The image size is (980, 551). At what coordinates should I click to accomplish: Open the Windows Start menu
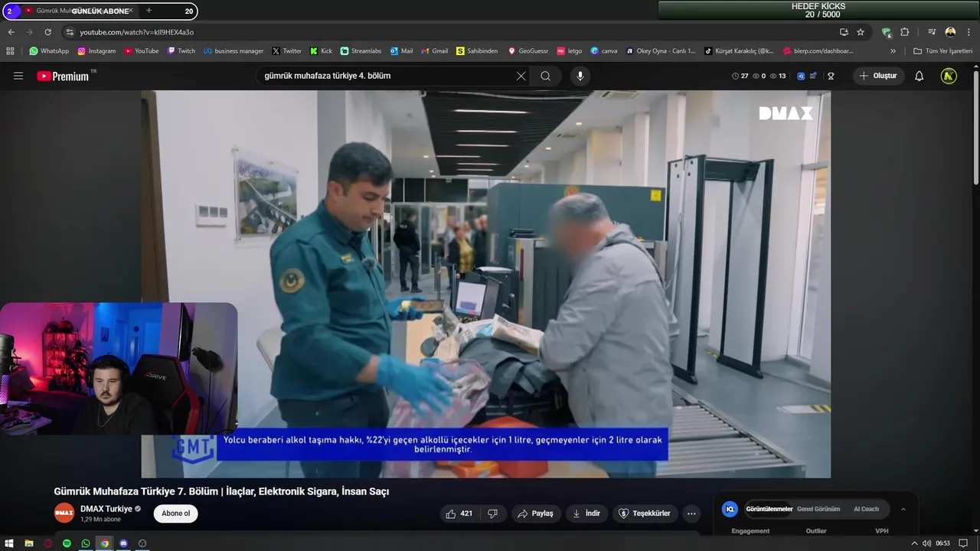[x=9, y=543]
